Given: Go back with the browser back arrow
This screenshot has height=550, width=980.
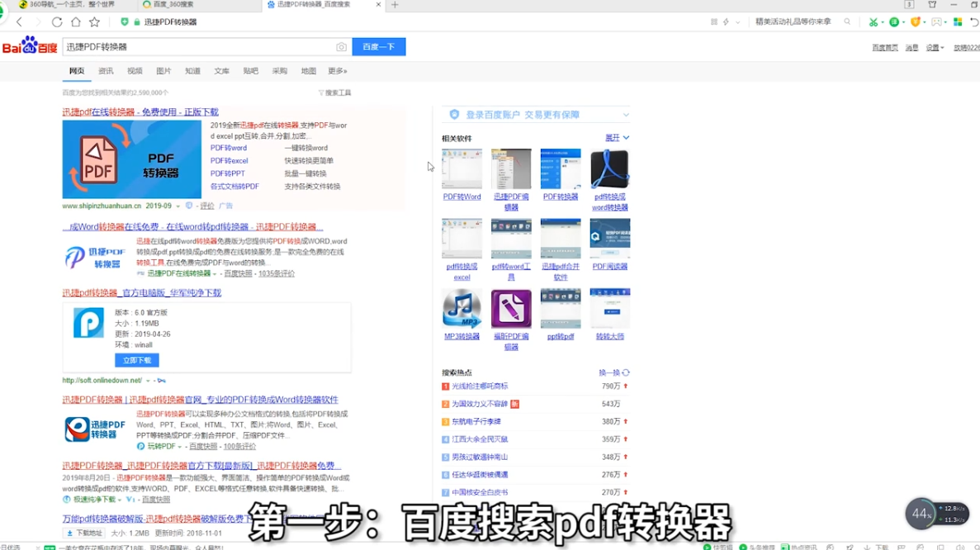Looking at the screenshot, I should (19, 21).
